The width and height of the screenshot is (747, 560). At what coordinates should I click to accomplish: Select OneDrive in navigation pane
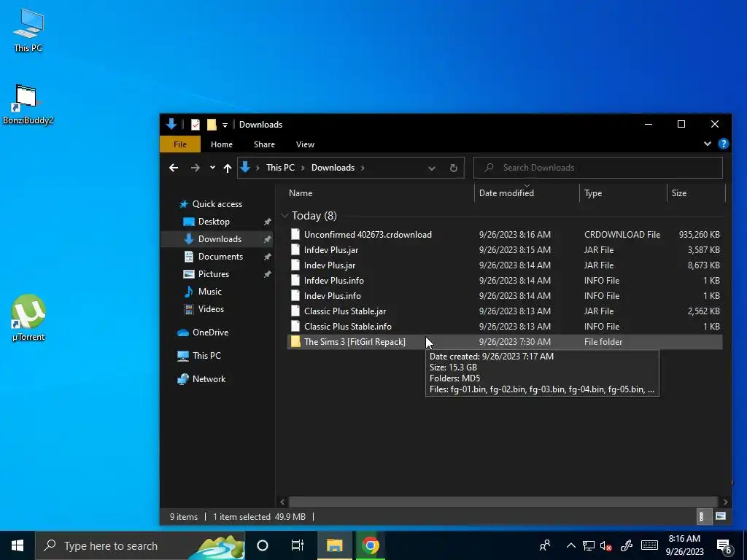click(x=210, y=332)
